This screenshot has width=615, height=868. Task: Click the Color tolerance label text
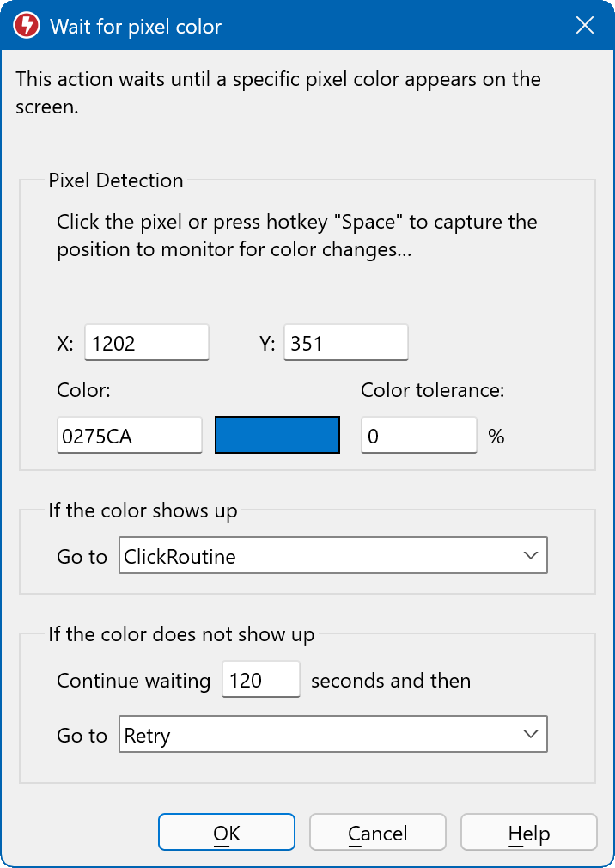click(432, 390)
